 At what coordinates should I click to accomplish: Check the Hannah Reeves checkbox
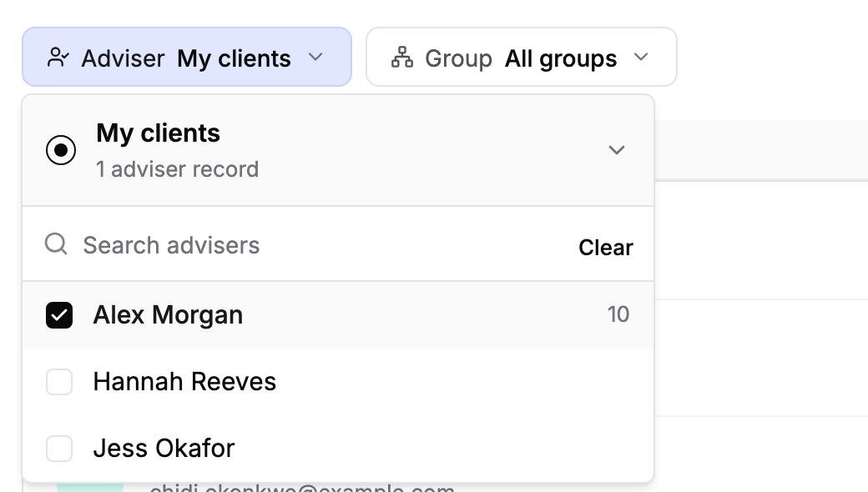click(59, 382)
